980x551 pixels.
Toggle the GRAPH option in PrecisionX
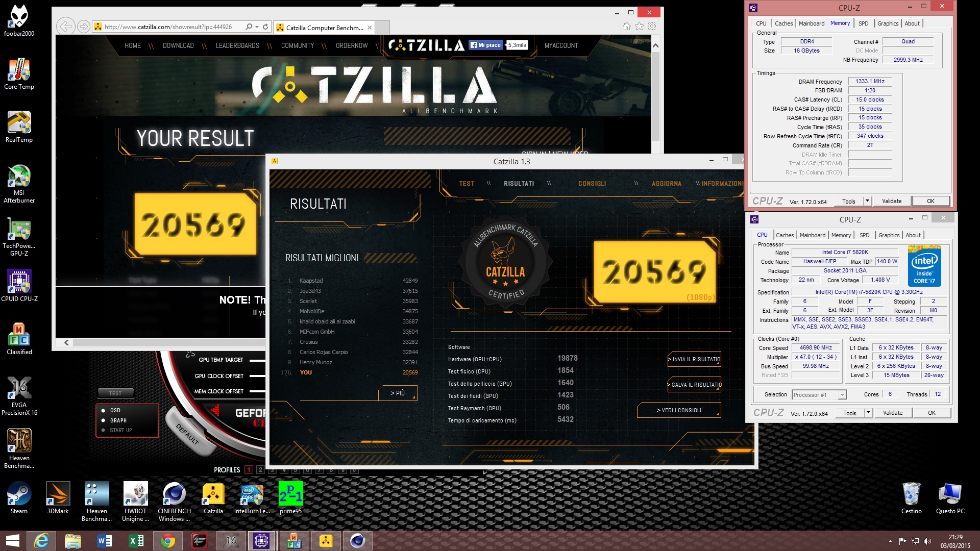pos(114,420)
